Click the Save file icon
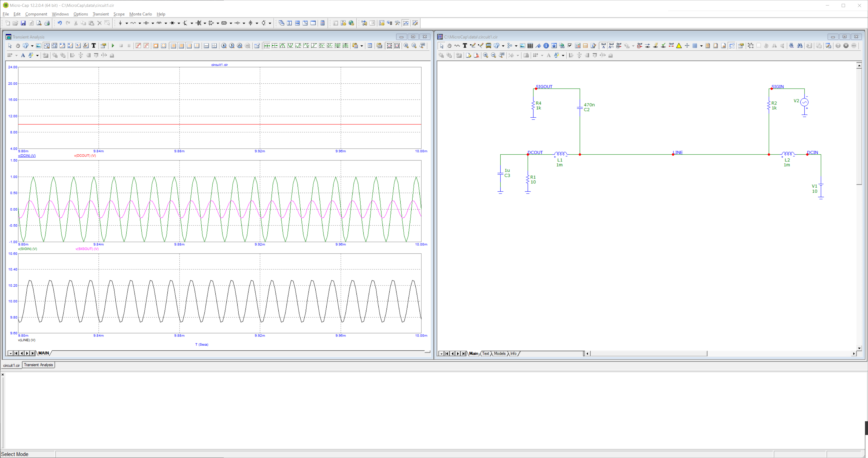868x458 pixels. [23, 23]
